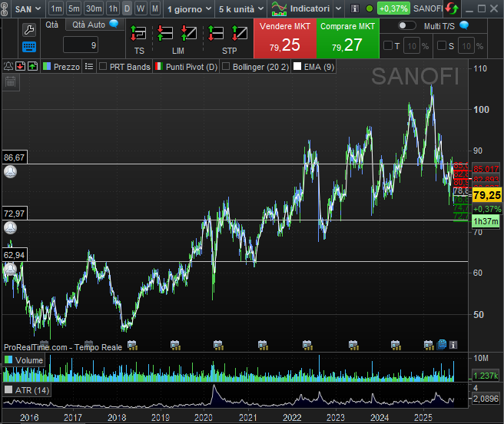Viewport: 504px width, 424px height.
Task: Click the blue keyboard order-entry icon
Action: click(29, 48)
